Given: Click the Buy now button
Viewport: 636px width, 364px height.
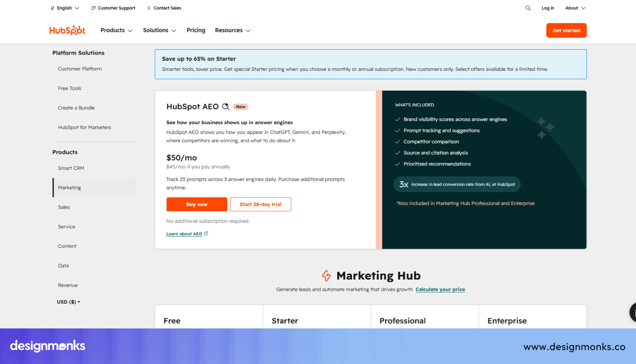Looking at the screenshot, I should click(197, 204).
